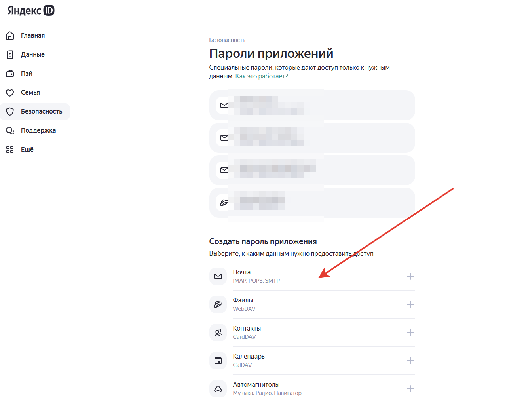Viewport: 526px width, 420px height.
Task: Select the first existing mail app password
Action: coord(312,105)
